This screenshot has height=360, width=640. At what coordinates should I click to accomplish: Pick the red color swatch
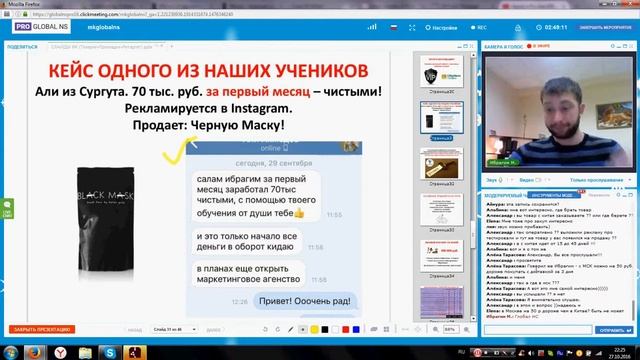pyautogui.click(x=346, y=329)
